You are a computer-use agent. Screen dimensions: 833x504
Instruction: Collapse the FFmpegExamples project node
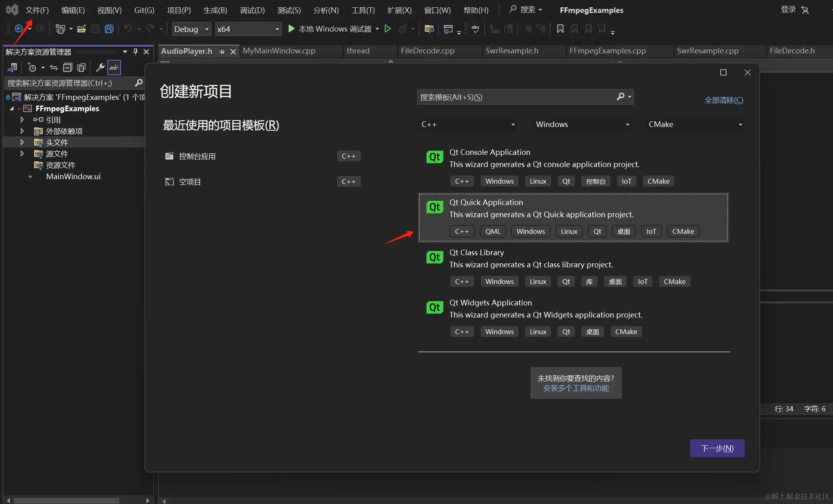[x=12, y=108]
